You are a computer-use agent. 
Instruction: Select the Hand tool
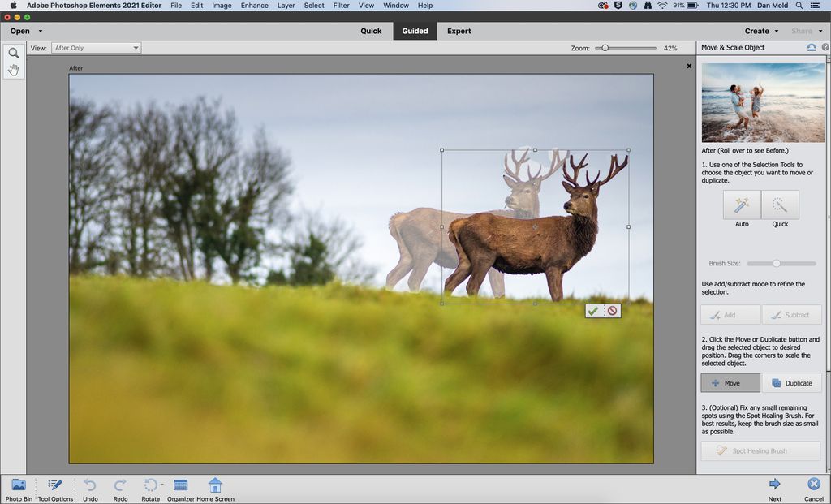13,70
